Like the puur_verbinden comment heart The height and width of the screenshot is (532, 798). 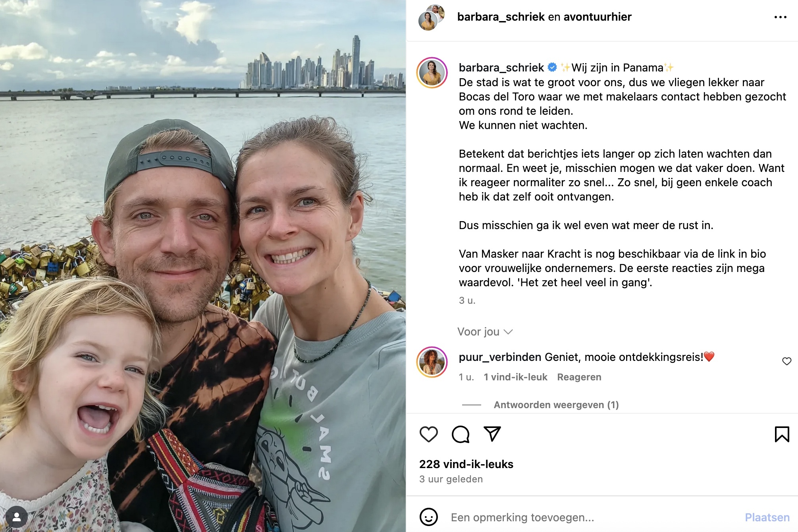[x=786, y=361]
